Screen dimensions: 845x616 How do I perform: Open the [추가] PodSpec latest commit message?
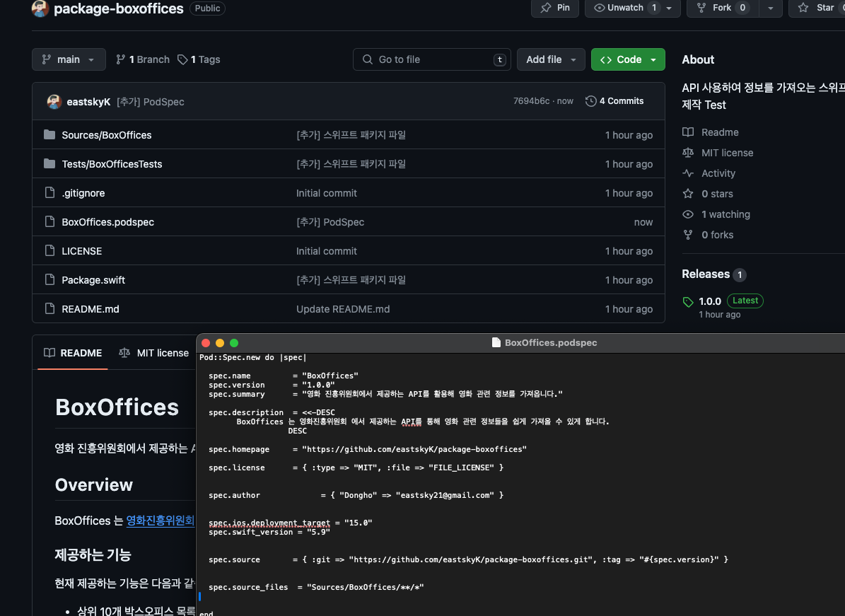[151, 102]
